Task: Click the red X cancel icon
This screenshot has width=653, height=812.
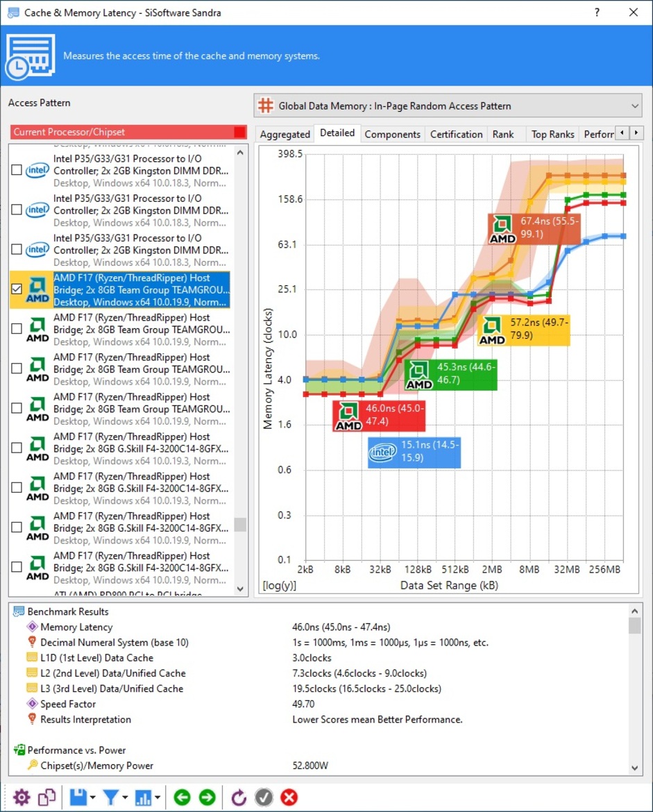Action: coord(289,797)
